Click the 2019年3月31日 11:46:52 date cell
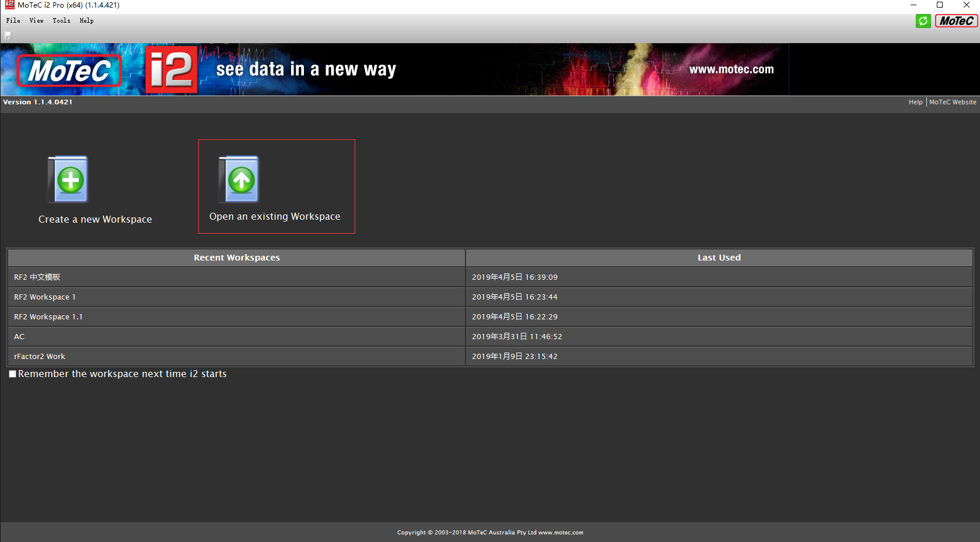 [719, 336]
